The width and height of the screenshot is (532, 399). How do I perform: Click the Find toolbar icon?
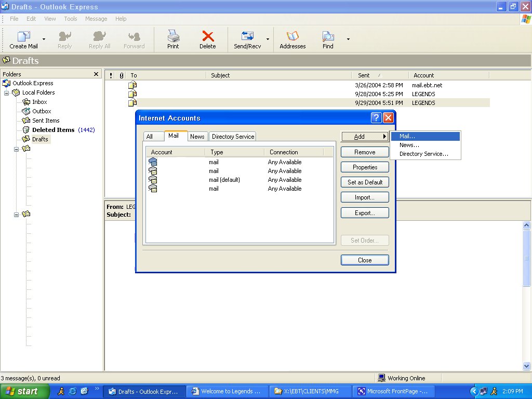[x=328, y=37]
